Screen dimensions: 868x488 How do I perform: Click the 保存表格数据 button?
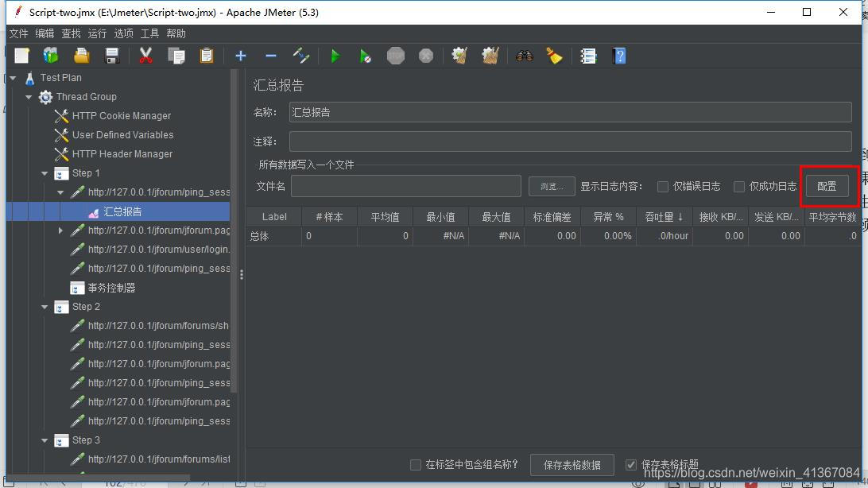pyautogui.click(x=572, y=465)
